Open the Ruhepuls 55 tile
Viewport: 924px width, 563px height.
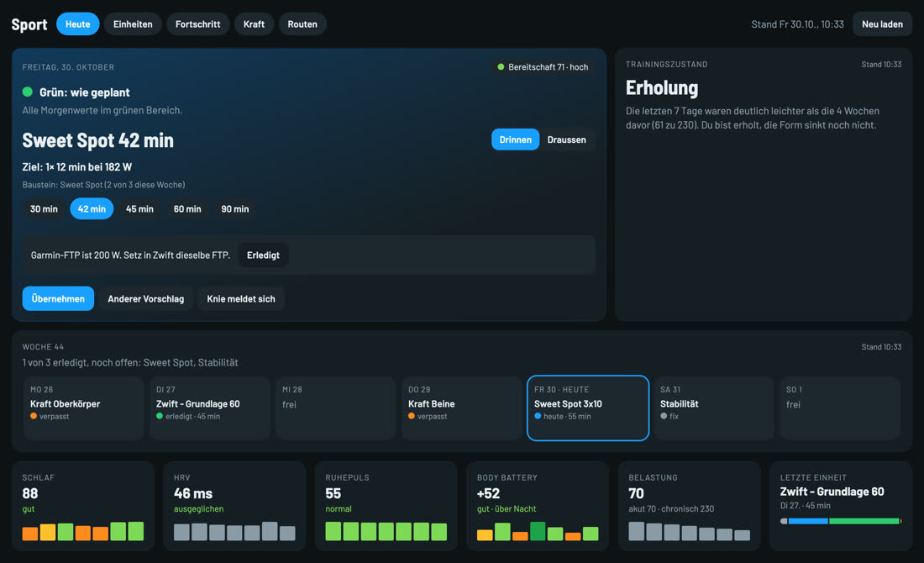tap(386, 507)
